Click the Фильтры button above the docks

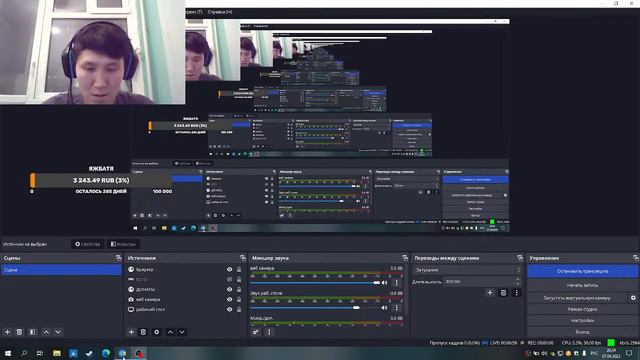coord(123,244)
